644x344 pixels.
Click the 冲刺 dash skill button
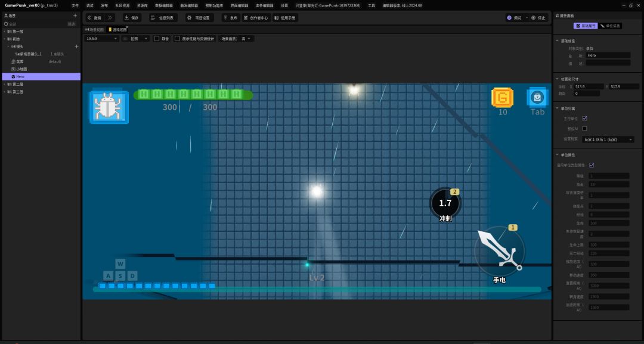[445, 204]
